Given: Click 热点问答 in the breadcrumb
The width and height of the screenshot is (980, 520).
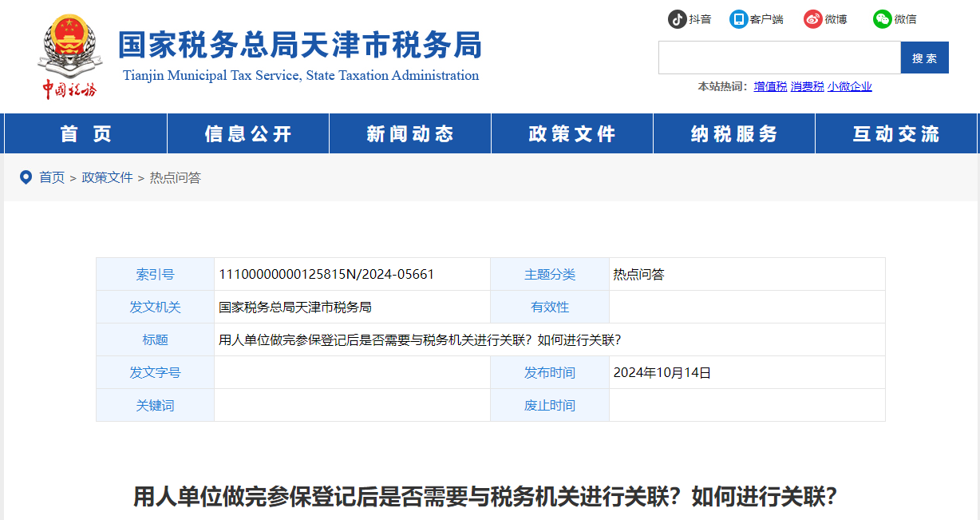Looking at the screenshot, I should (176, 177).
